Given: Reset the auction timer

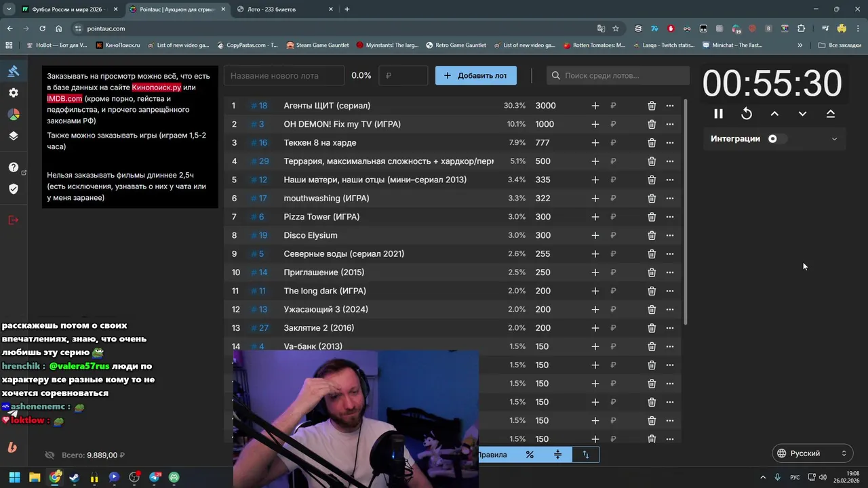Looking at the screenshot, I should (747, 114).
